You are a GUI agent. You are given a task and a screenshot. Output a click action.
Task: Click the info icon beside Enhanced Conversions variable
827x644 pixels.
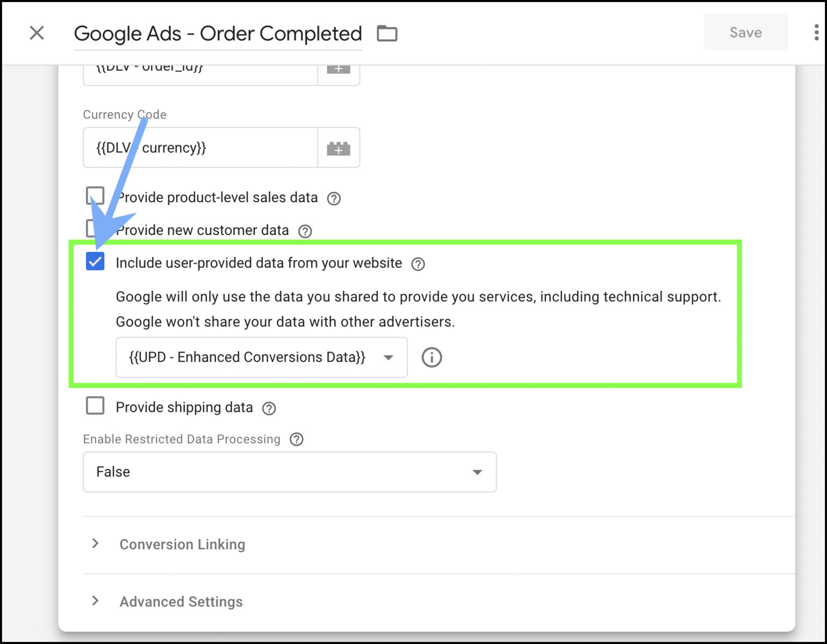[x=431, y=357]
